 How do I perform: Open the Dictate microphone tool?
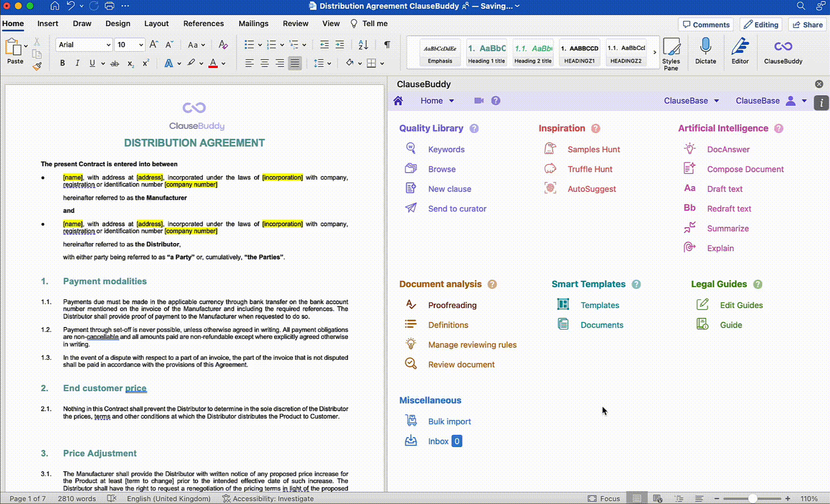[705, 52]
